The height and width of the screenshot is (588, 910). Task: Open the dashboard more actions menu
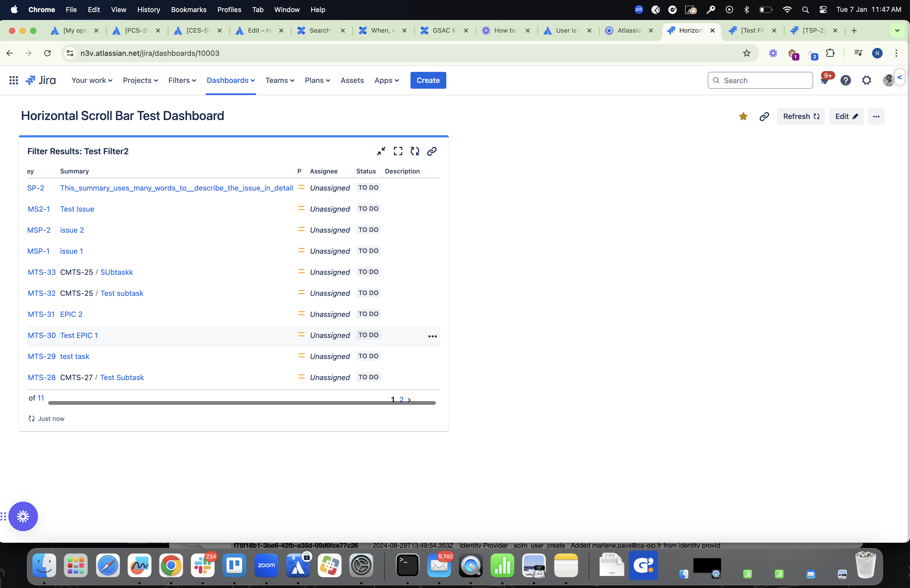pyautogui.click(x=876, y=116)
